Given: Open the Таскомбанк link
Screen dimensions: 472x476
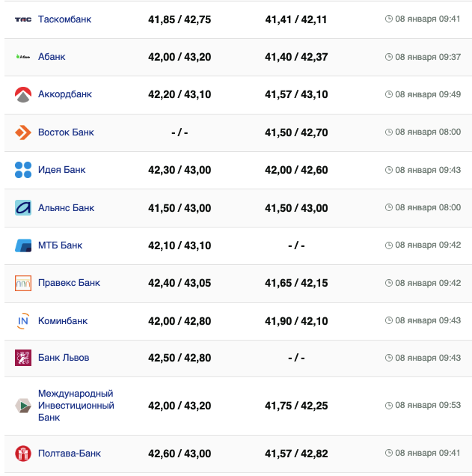Looking at the screenshot, I should [64, 19].
